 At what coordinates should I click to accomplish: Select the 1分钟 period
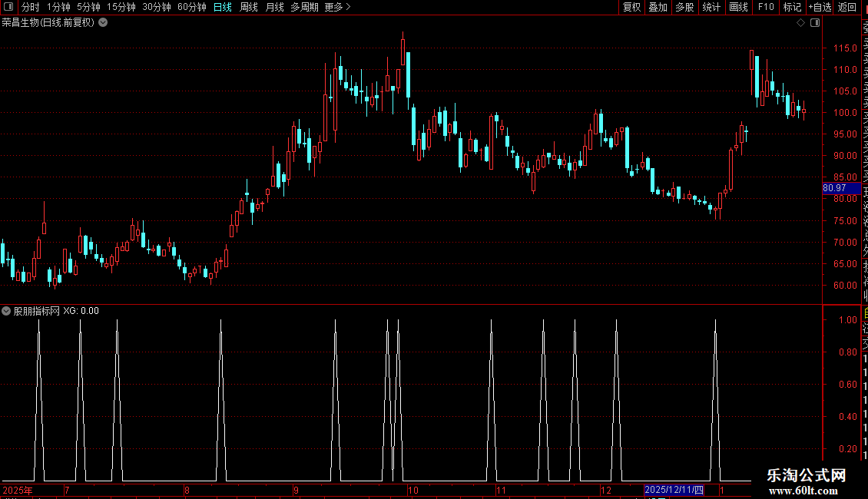pyautogui.click(x=58, y=7)
